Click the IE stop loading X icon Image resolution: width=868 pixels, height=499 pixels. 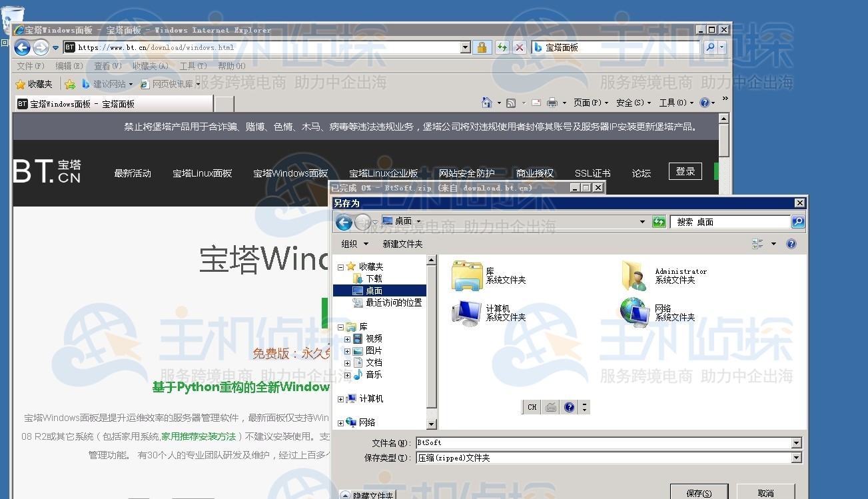(x=519, y=47)
